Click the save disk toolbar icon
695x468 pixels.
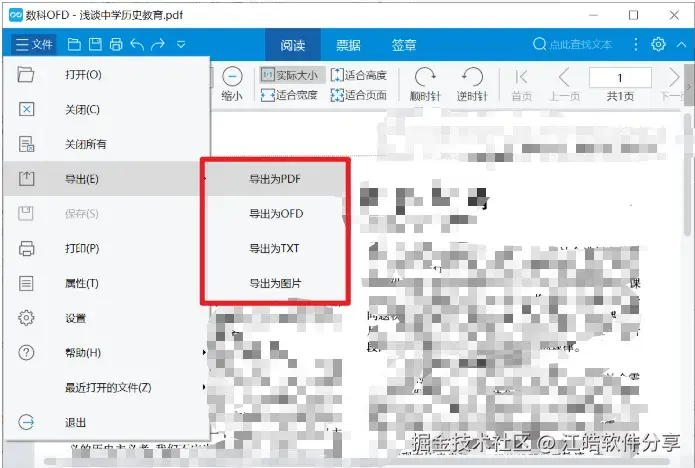tap(95, 44)
